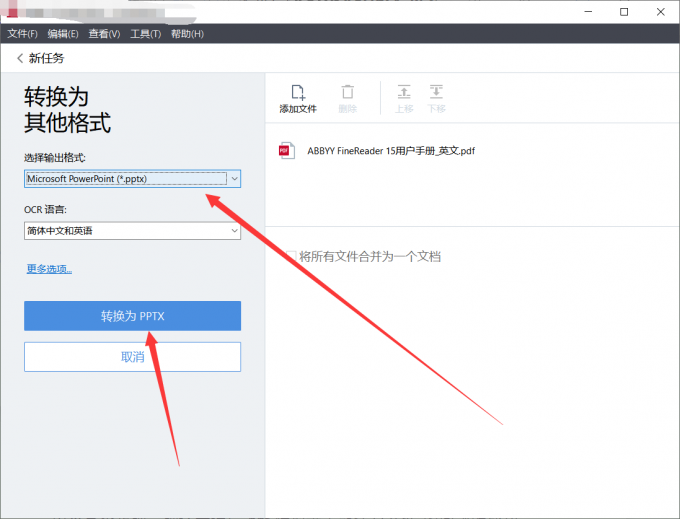This screenshot has width=680, height=519.
Task: Close the application window
Action: click(660, 12)
